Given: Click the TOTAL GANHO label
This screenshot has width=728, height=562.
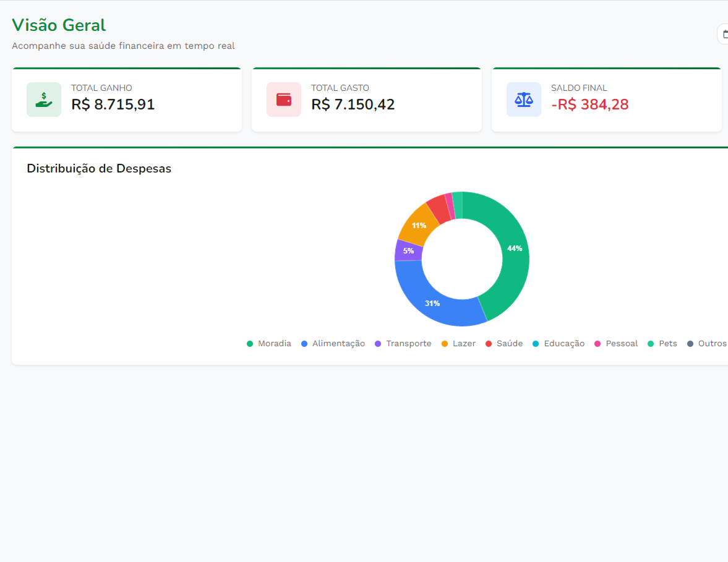Looking at the screenshot, I should tap(101, 88).
